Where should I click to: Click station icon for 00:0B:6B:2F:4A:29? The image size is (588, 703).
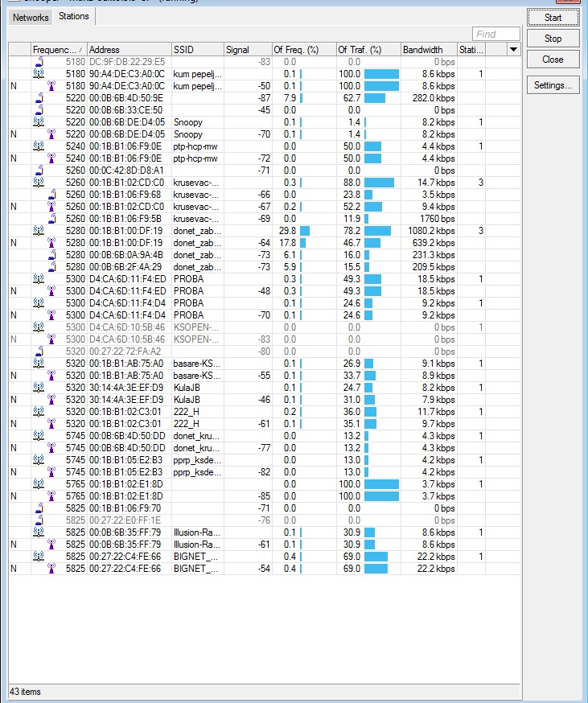point(52,267)
